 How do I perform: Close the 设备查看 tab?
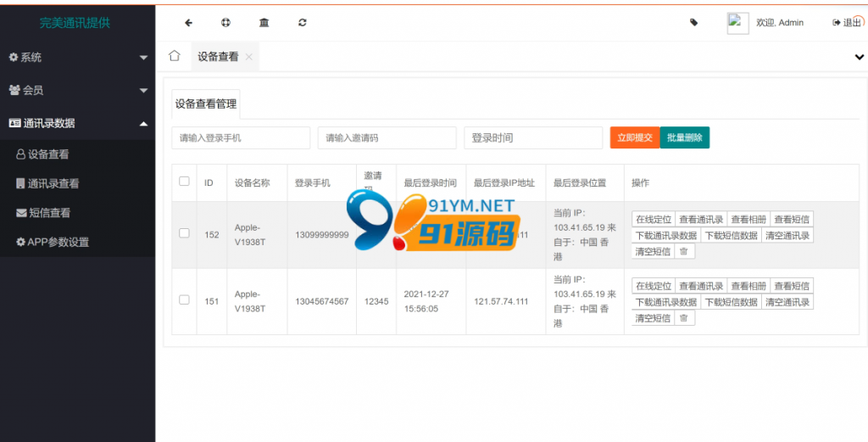[248, 57]
